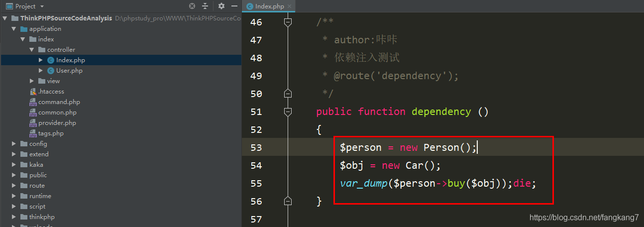
Task: Collapse the controller folder
Action: coord(32,50)
